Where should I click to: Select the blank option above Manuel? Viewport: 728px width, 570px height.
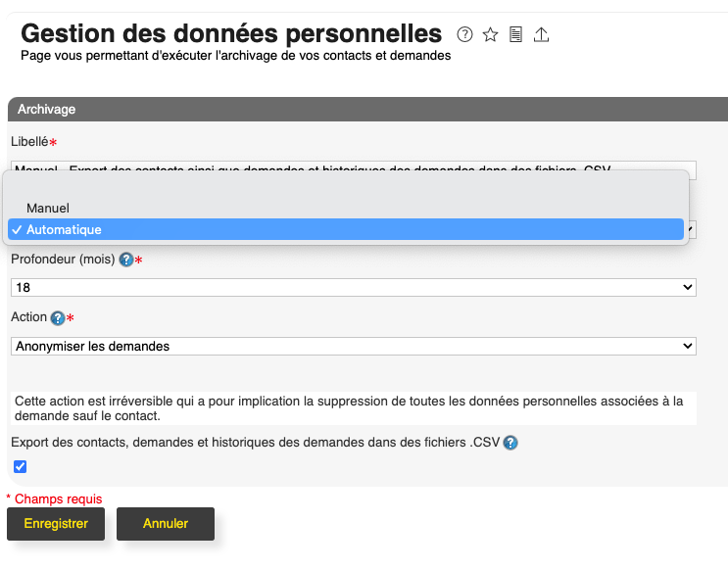tap(343, 187)
